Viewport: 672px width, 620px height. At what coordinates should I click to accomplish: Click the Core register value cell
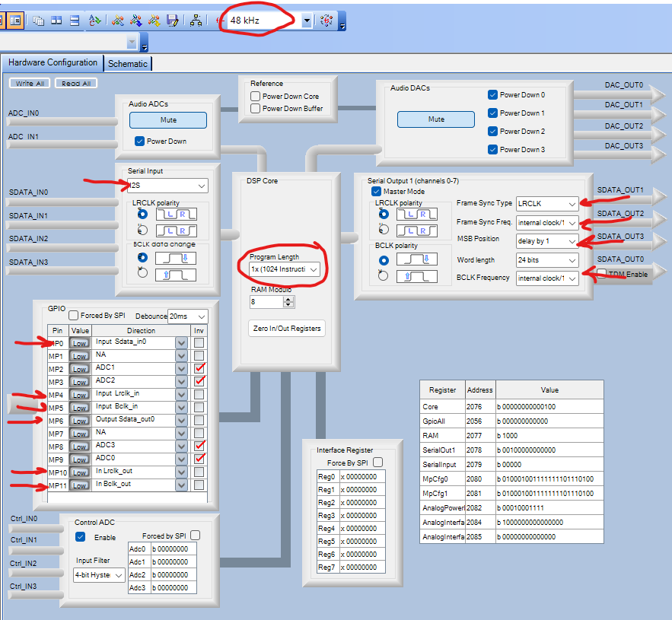tap(549, 407)
